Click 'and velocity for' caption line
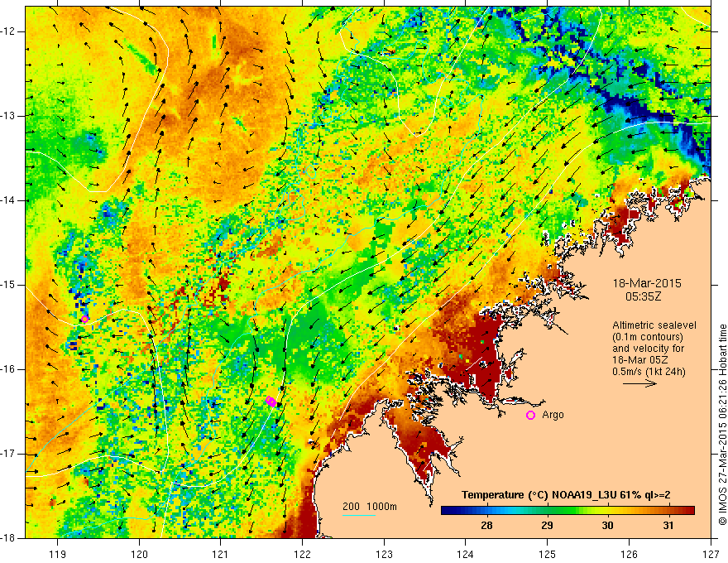This screenshot has height=563, width=728. click(648, 349)
